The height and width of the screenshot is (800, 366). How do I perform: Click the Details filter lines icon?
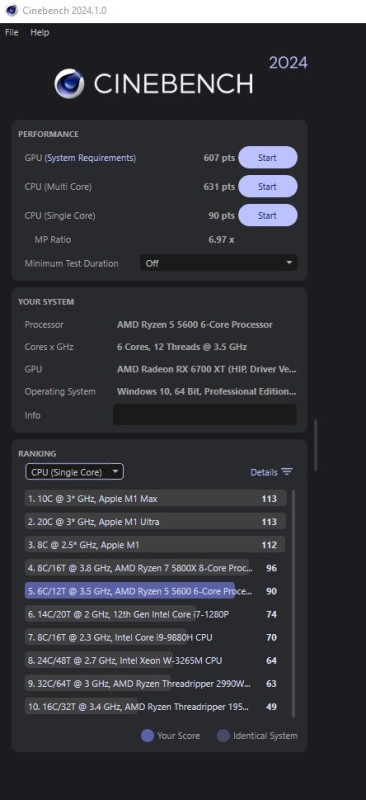click(x=287, y=472)
